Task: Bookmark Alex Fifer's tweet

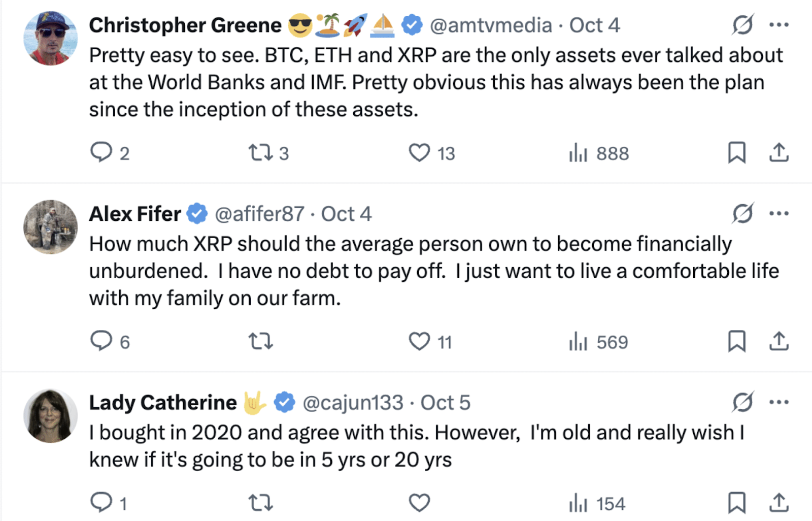Action: coord(736,341)
